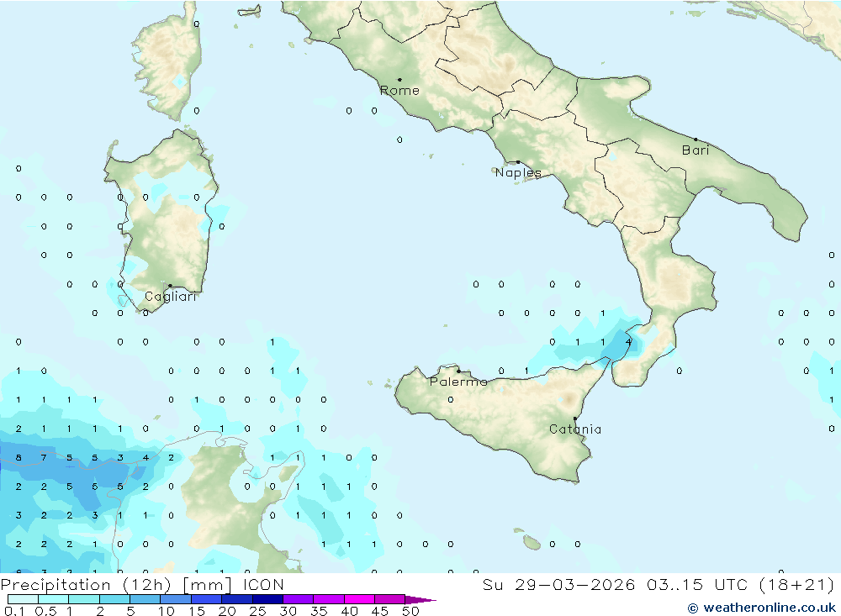Click the Rome city label
The width and height of the screenshot is (841, 616).
point(399,91)
